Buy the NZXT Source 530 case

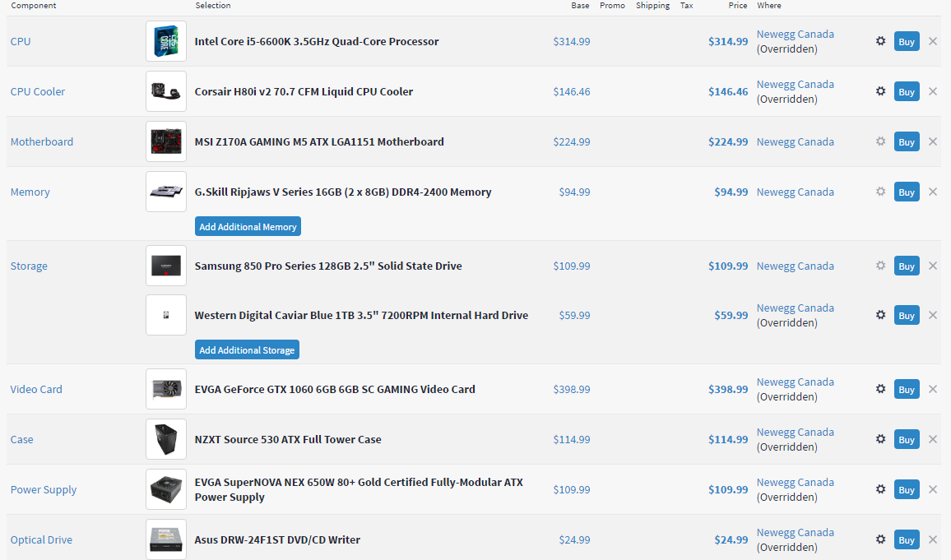coord(907,439)
